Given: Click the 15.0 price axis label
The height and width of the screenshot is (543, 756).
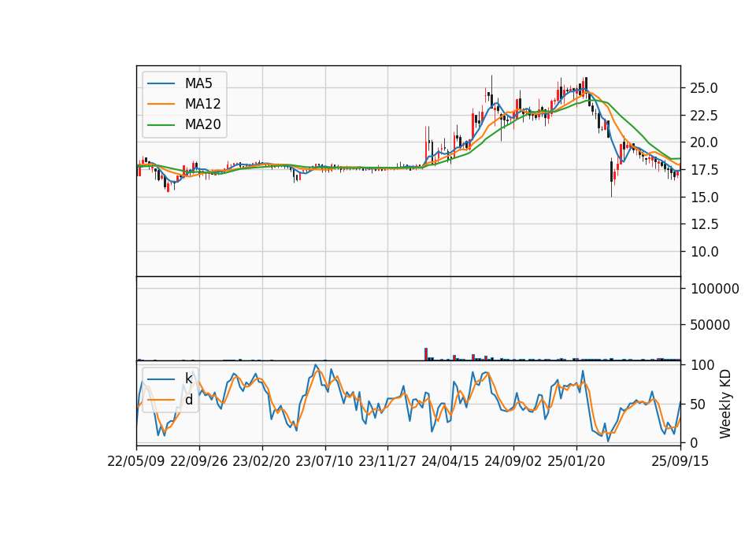Looking at the screenshot, I should pos(704,197).
